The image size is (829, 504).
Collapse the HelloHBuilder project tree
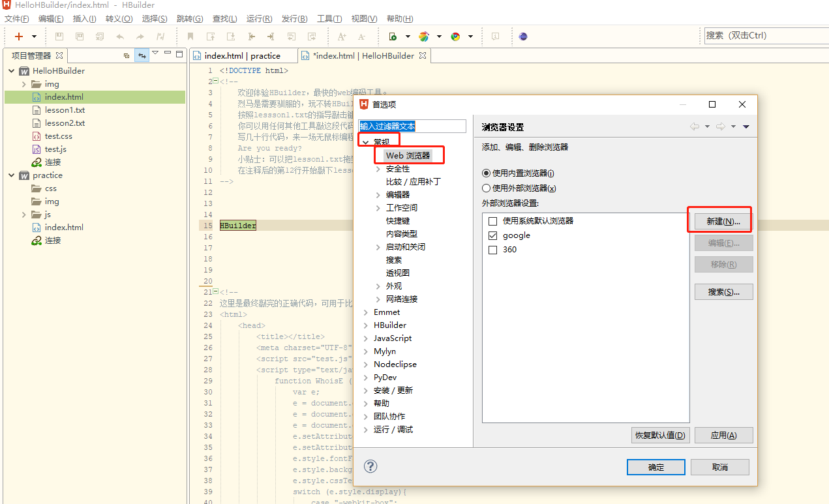[x=12, y=70]
